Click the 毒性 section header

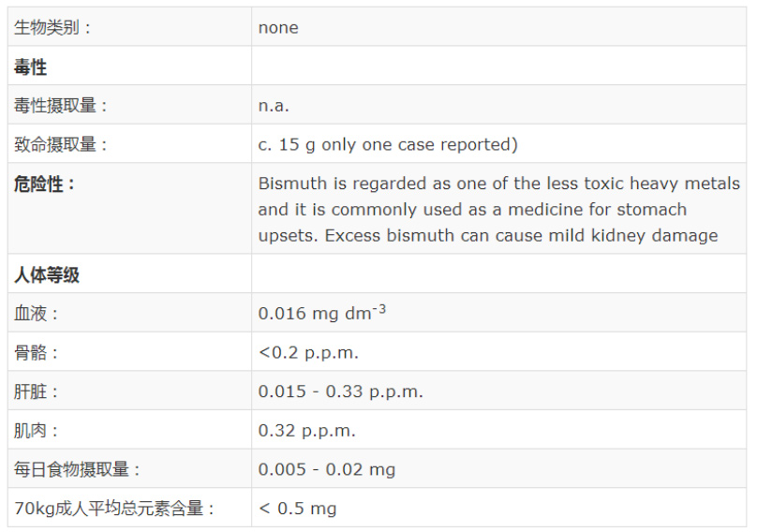[x=30, y=66]
